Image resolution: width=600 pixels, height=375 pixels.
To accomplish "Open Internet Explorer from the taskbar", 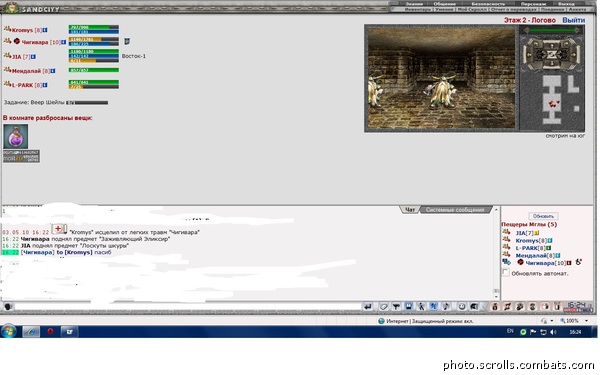I will pyautogui.click(x=31, y=331).
